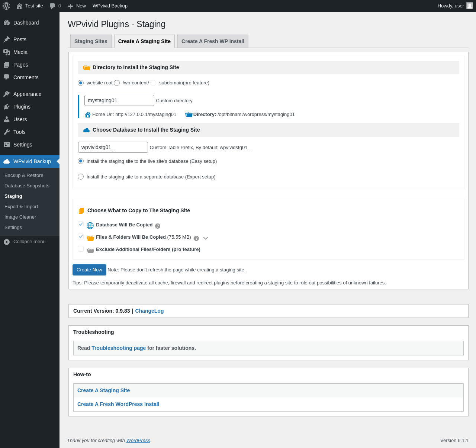Click the custom directory name input field
This screenshot has height=448, width=476.
pyautogui.click(x=119, y=100)
